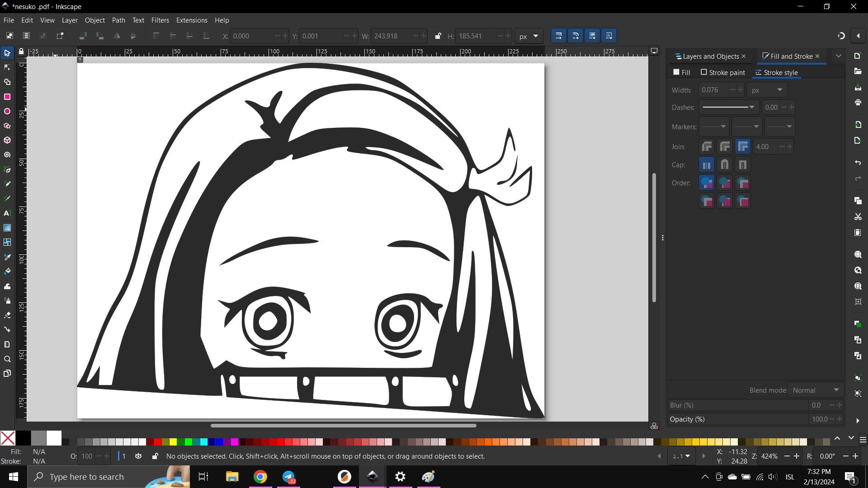
Task: Open the File menu
Action: point(9,20)
